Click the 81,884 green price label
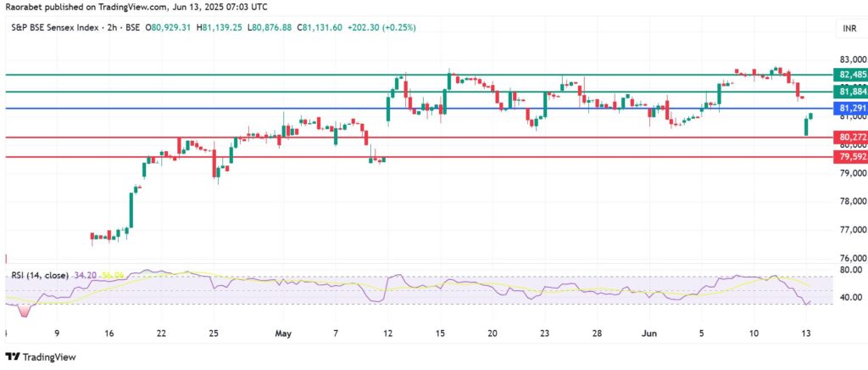Image resolution: width=868 pixels, height=370 pixels. point(850,91)
